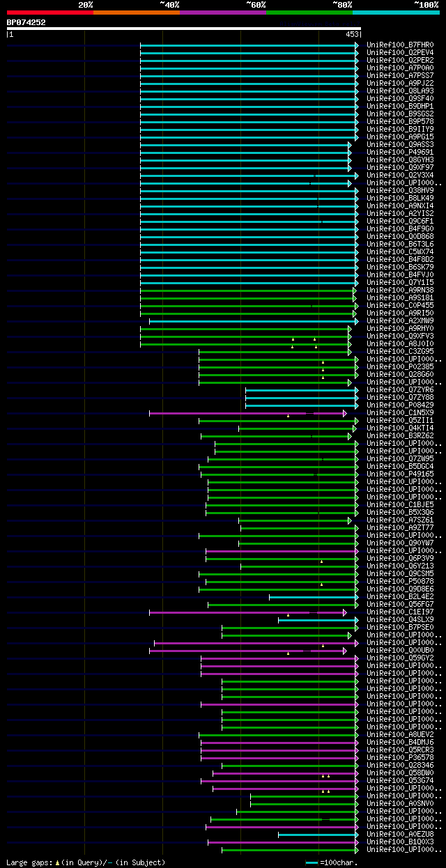Open UniRef100_A9PJ22 entry

point(400,83)
